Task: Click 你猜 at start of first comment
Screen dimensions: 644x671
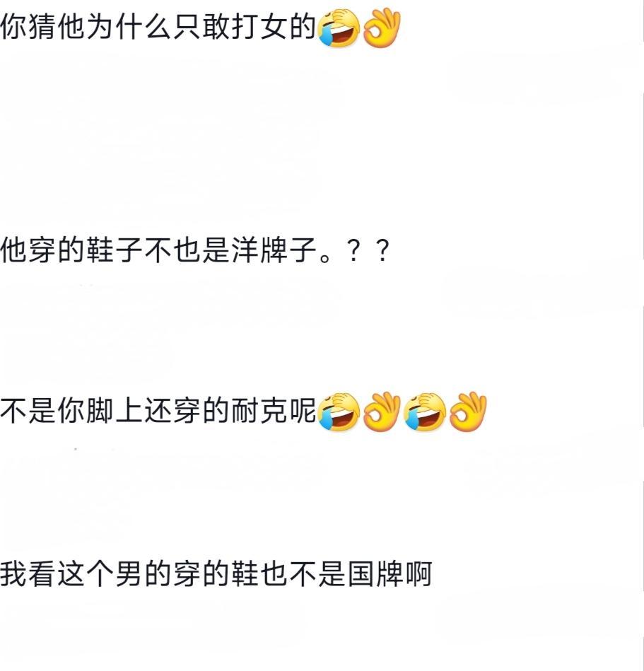Action: 28,28
